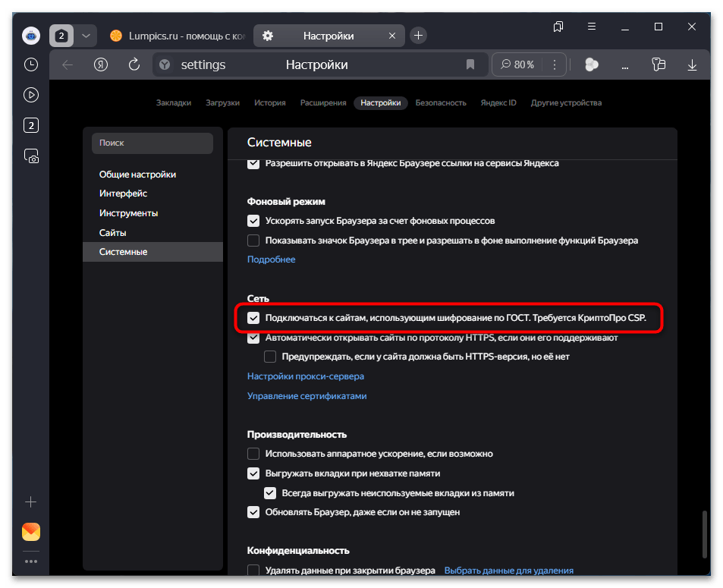723x588 pixels.
Task: Open sidebar three-dots more options
Action: point(31,561)
